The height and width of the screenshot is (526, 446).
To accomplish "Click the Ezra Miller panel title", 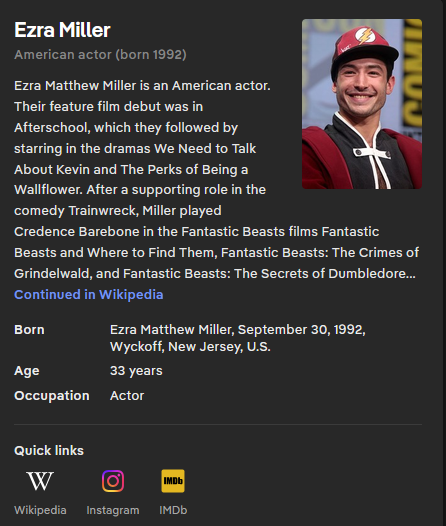I will tap(62, 30).
